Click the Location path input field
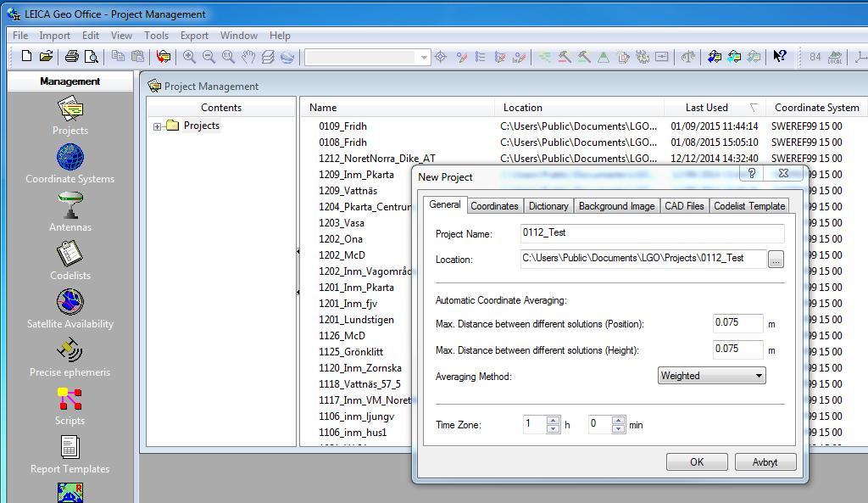The width and height of the screenshot is (868, 503). (643, 259)
